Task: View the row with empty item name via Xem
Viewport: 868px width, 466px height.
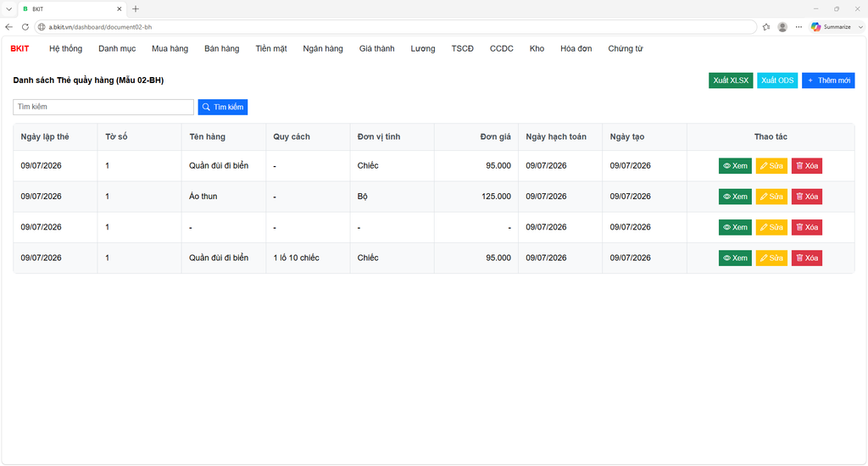Action: click(735, 227)
